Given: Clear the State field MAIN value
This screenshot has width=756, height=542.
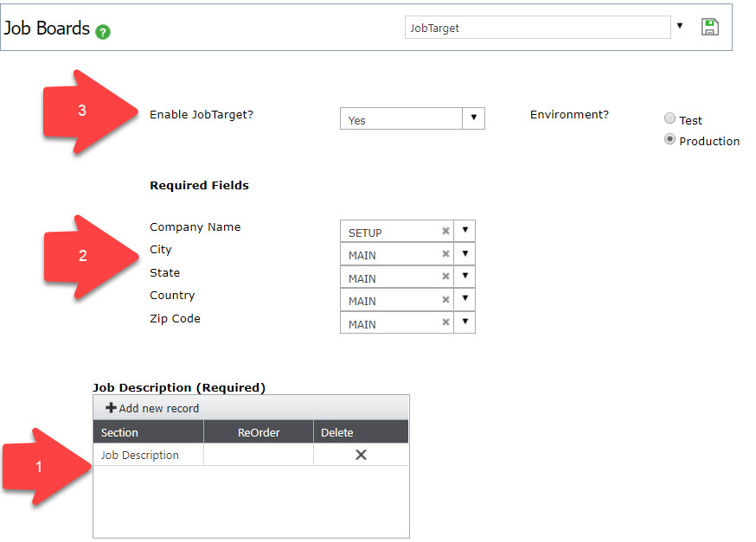Looking at the screenshot, I should coord(445,277).
